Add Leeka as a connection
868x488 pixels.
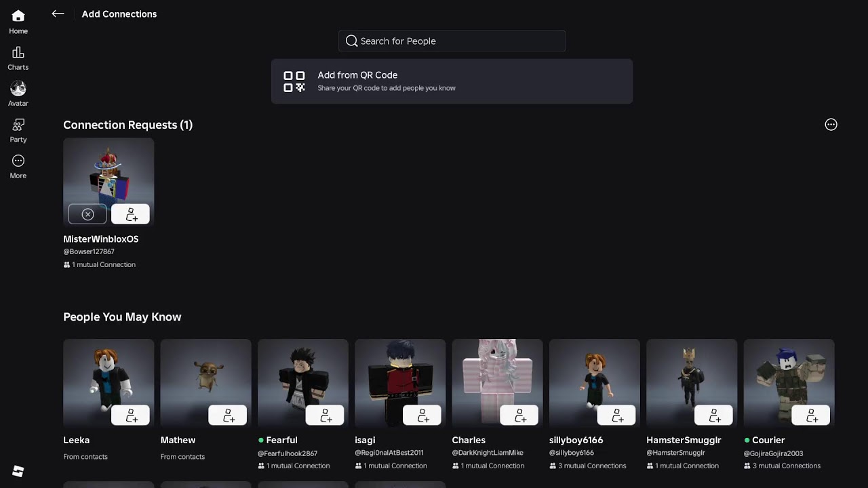pyautogui.click(x=130, y=415)
